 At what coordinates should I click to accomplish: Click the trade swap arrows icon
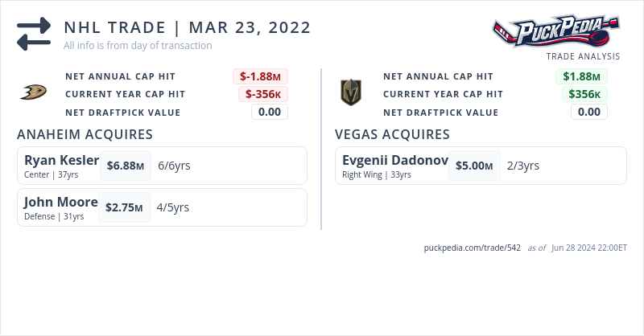pos(34,34)
